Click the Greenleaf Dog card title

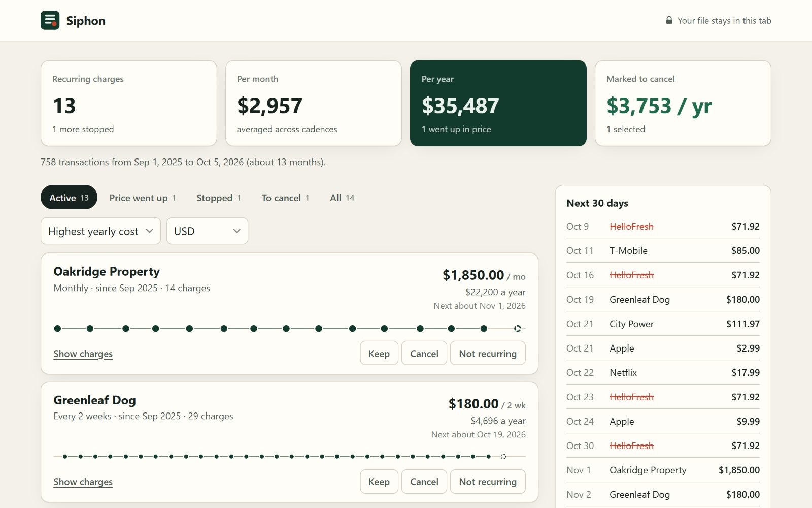[x=95, y=400]
